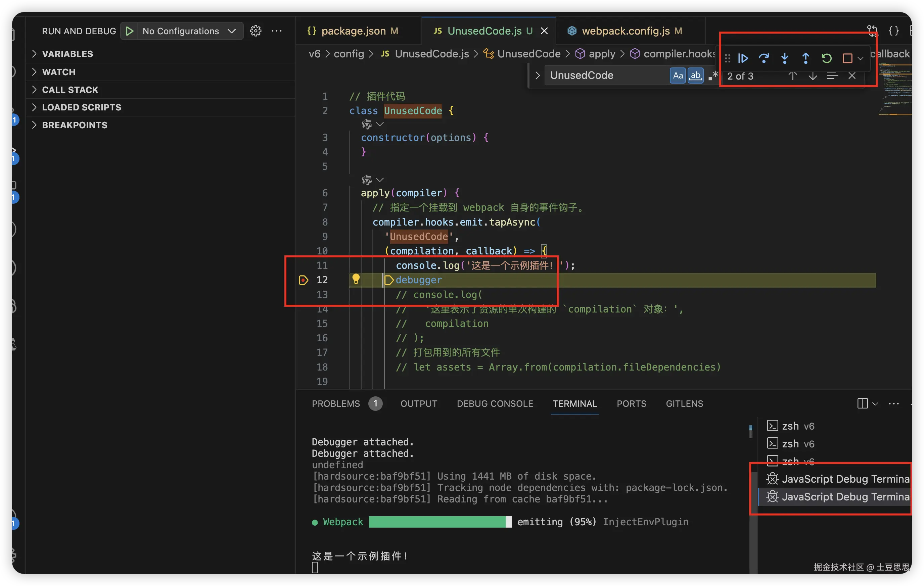
Task: Open launch.json via the gear icon
Action: pos(256,31)
